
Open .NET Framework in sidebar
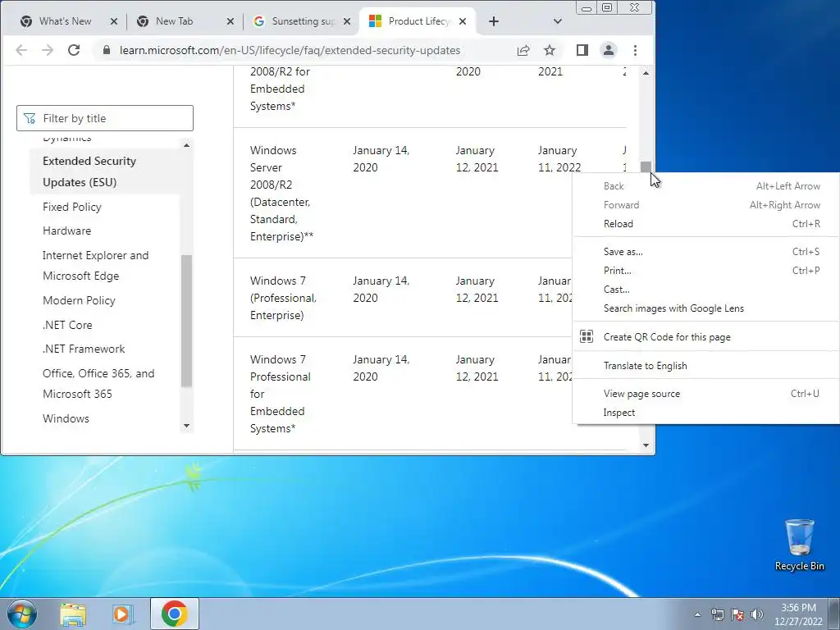(x=84, y=349)
